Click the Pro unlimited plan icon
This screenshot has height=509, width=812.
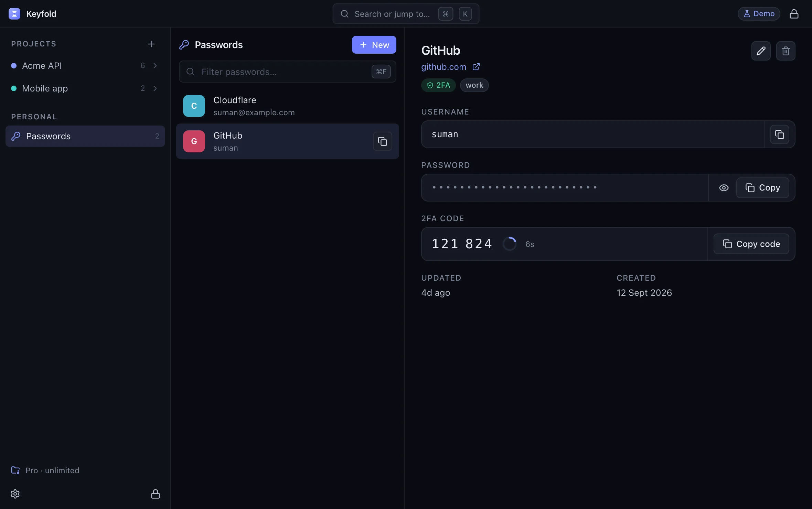pyautogui.click(x=15, y=470)
